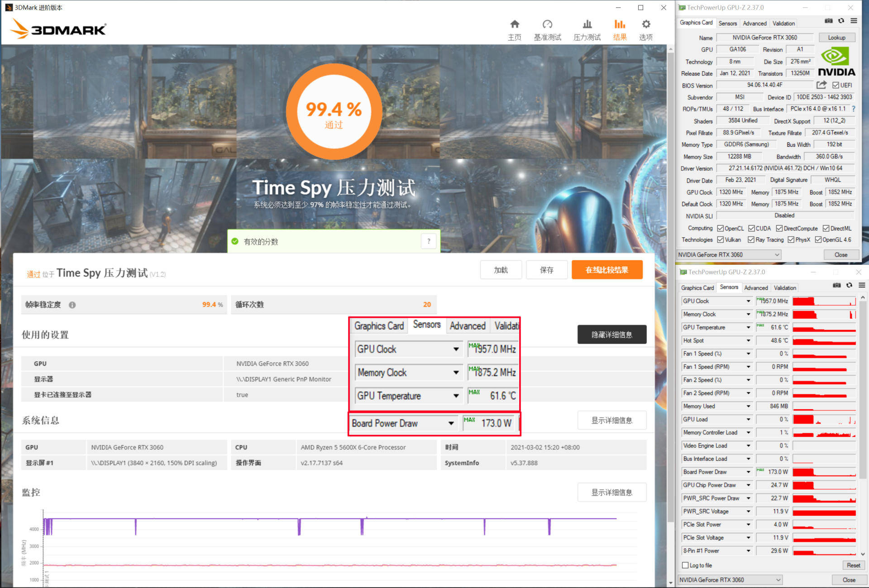This screenshot has width=869, height=588.
Task: Show details for monitoring section
Action: pos(611,492)
